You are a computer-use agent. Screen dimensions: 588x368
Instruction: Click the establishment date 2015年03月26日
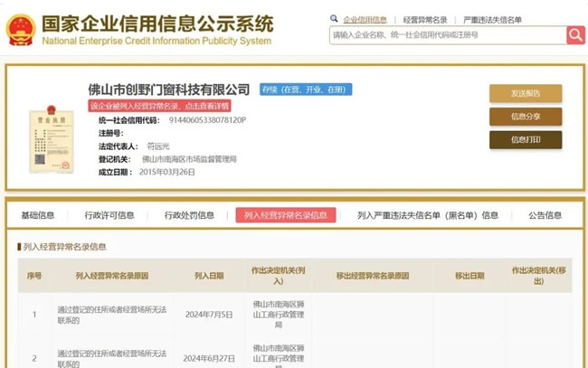[x=166, y=173]
